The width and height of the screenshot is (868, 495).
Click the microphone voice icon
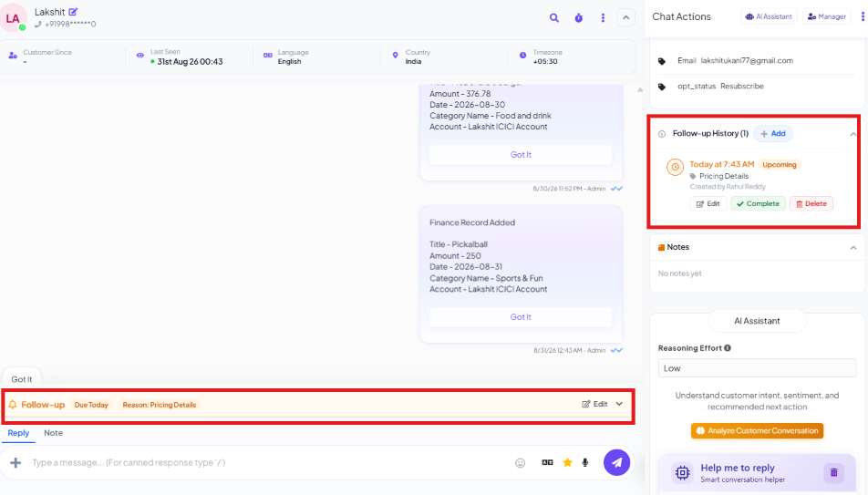click(585, 462)
